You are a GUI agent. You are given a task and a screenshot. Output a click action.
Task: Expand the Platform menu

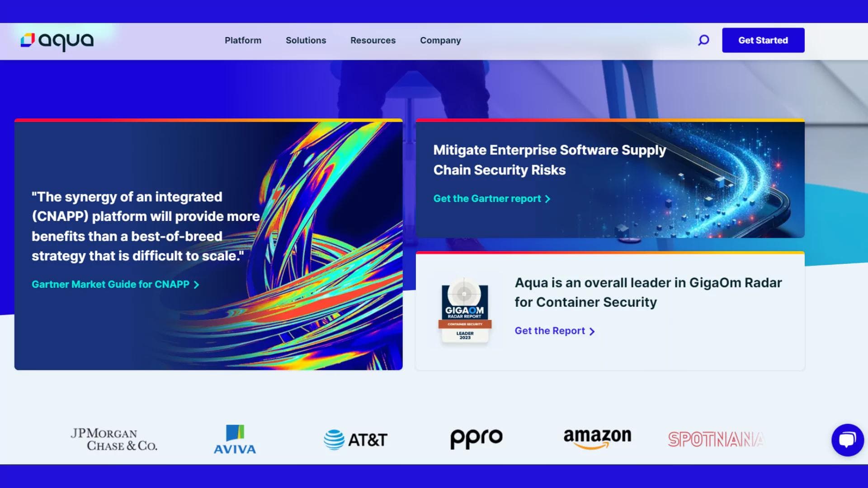(243, 40)
